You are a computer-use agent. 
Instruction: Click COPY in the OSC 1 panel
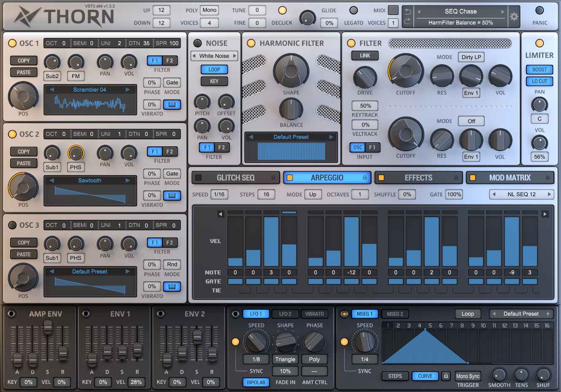coord(24,60)
